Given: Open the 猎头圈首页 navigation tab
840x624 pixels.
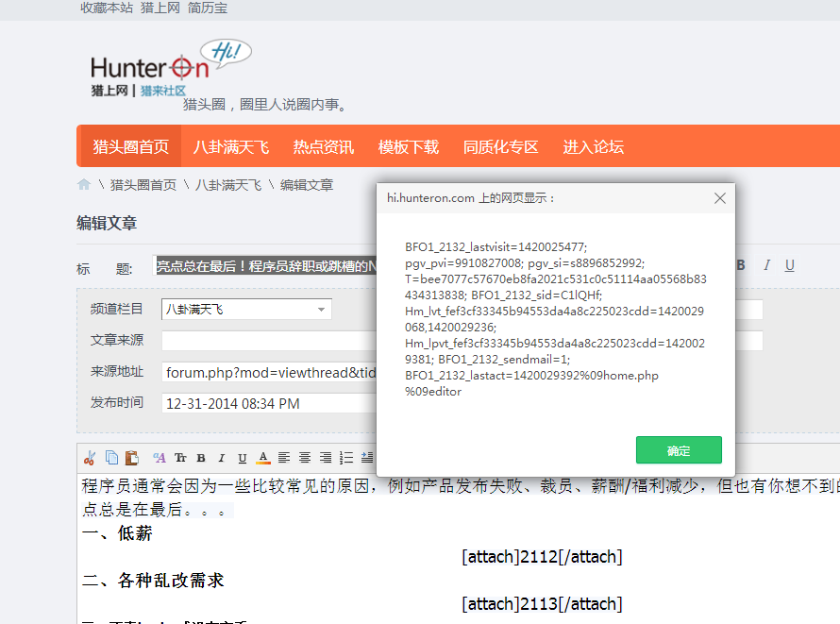Looking at the screenshot, I should [x=130, y=146].
